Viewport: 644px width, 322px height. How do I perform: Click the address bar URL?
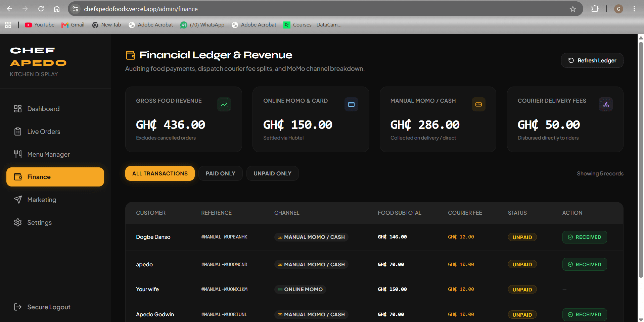[141, 9]
